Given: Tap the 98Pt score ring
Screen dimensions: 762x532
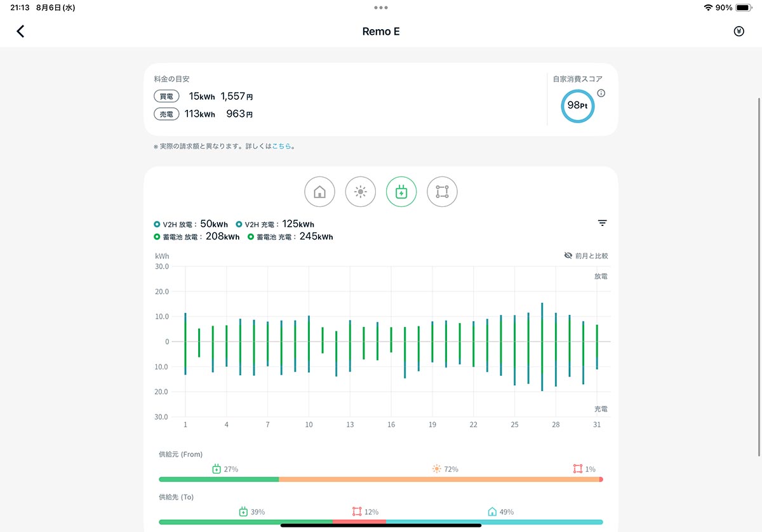Looking at the screenshot, I should (x=577, y=105).
